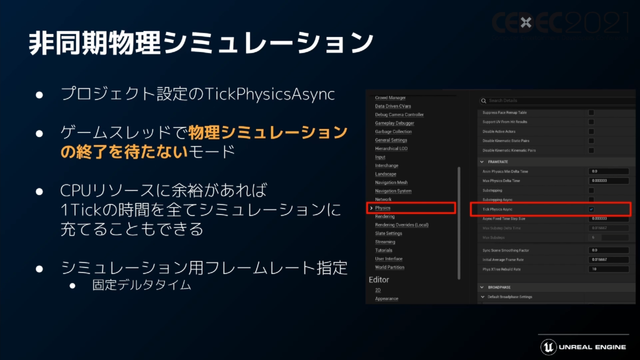The image size is (640, 360).
Task: Collapse the Broadphase section
Action: point(482,287)
